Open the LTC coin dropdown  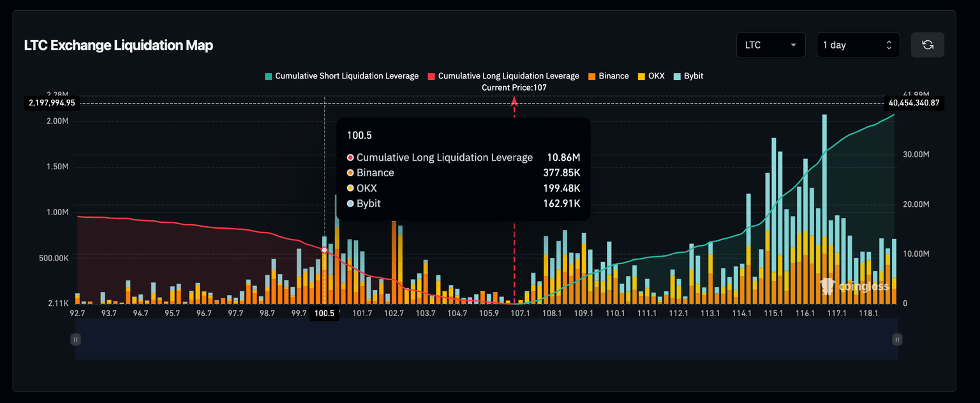(x=771, y=45)
